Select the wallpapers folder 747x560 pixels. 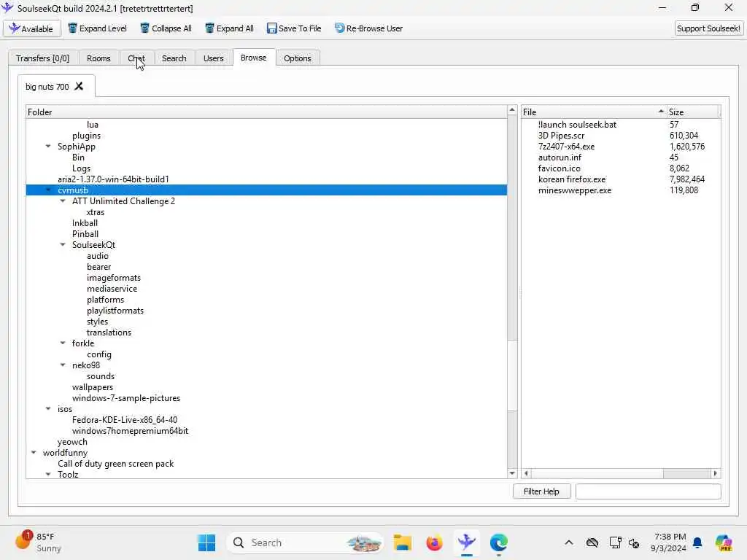tap(93, 387)
